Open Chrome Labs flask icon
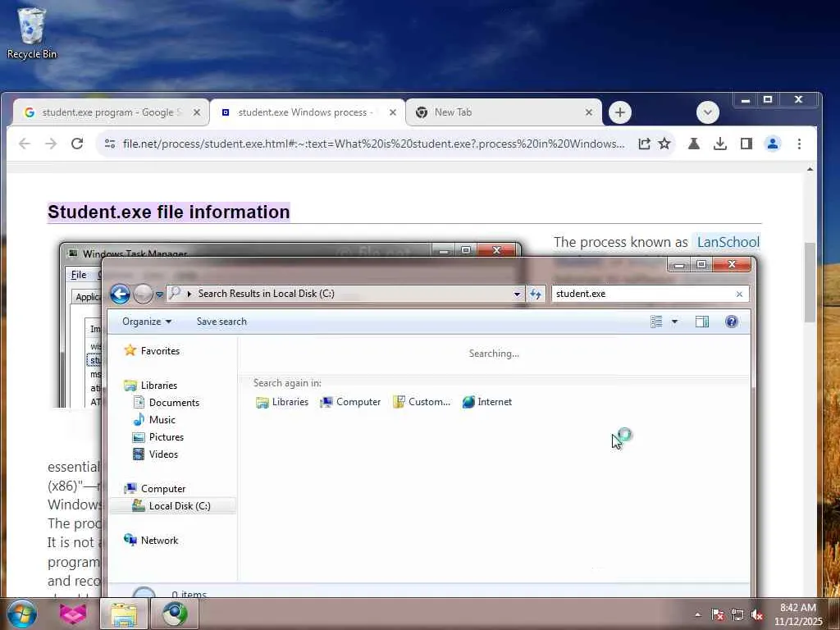This screenshot has height=630, width=840. pos(694,144)
